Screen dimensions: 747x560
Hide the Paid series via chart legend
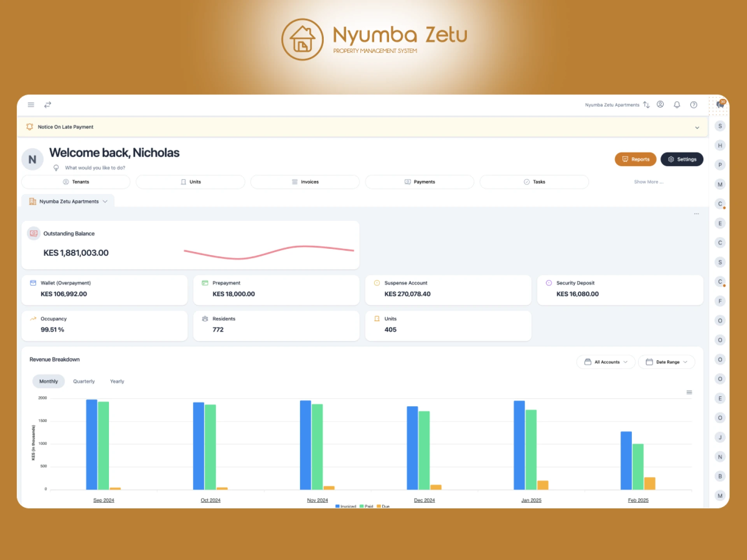[x=366, y=506]
